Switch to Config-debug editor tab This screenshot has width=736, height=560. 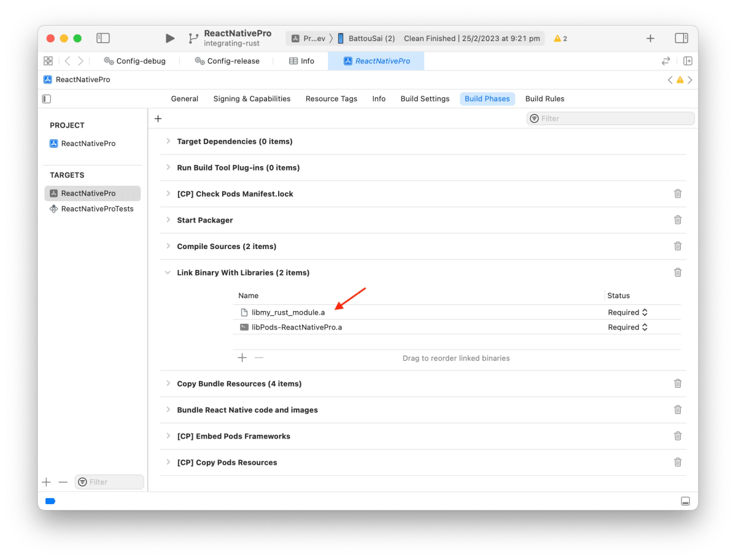[x=134, y=61]
